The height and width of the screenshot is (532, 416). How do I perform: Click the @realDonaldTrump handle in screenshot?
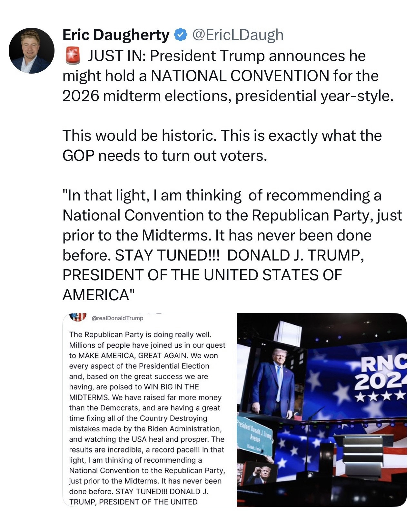pos(117,318)
